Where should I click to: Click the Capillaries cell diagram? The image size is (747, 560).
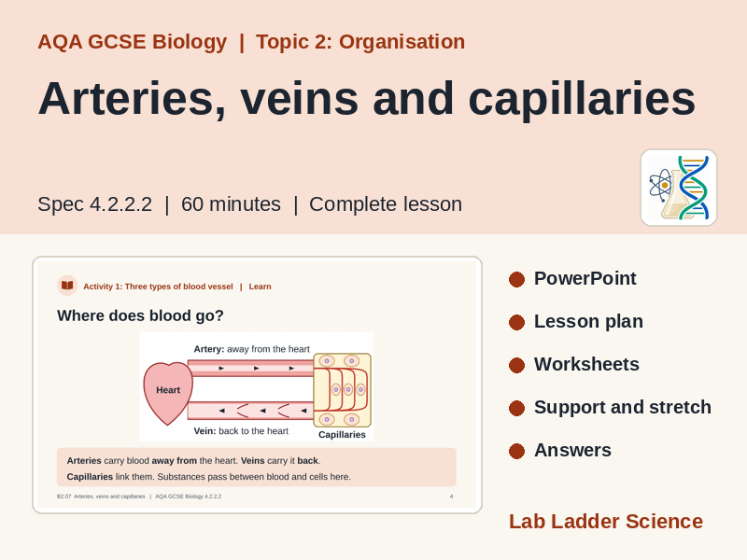pos(342,390)
